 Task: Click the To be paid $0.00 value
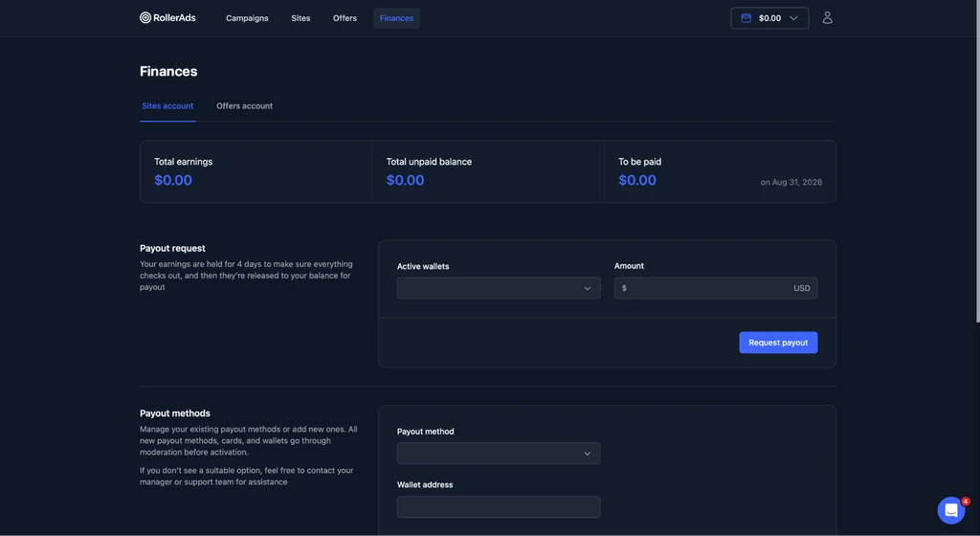(636, 180)
